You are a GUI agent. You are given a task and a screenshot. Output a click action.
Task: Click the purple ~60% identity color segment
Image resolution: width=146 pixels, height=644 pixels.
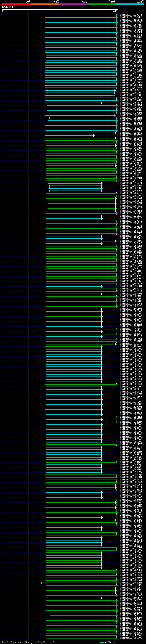pos(73,4)
